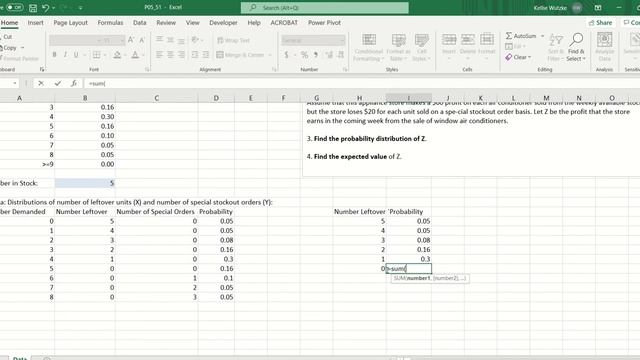Click the Format Painter button

coord(19,58)
